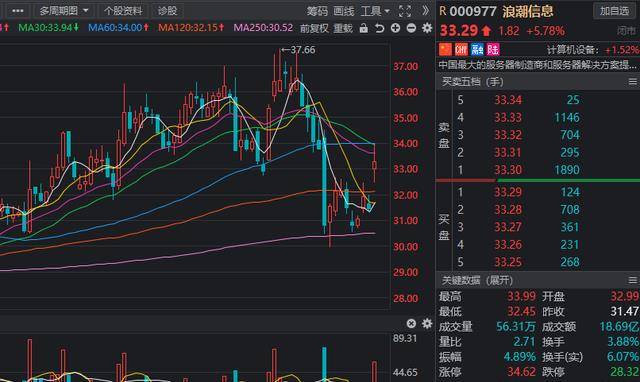Close the volume sub-chart with X icon
Screen dimensions: 640x382
tap(411, 324)
